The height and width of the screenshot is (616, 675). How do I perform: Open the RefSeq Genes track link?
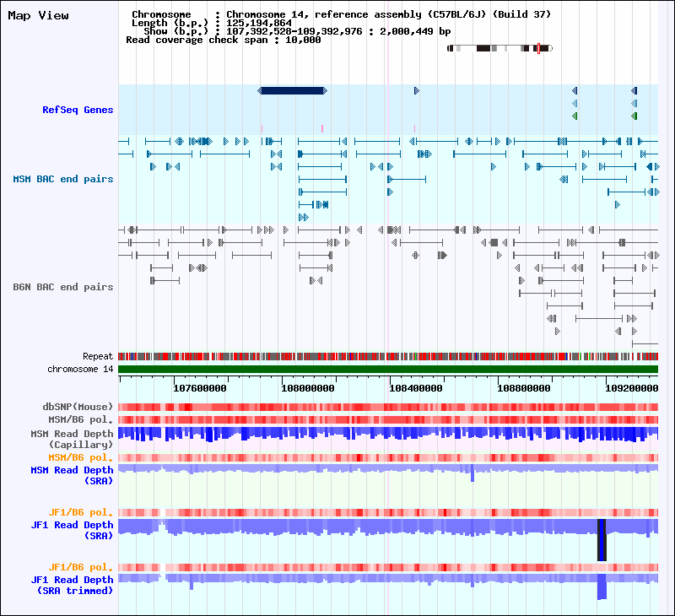(x=78, y=110)
